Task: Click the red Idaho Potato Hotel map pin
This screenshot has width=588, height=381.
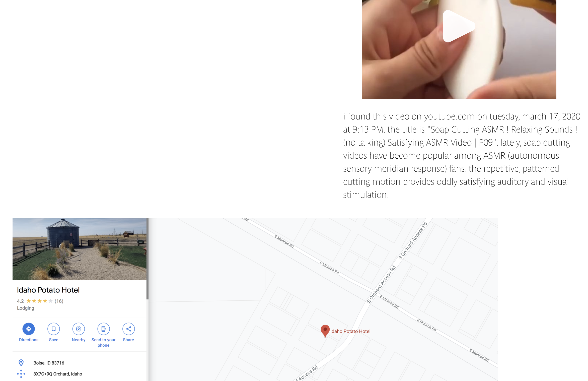Action: [x=325, y=331]
